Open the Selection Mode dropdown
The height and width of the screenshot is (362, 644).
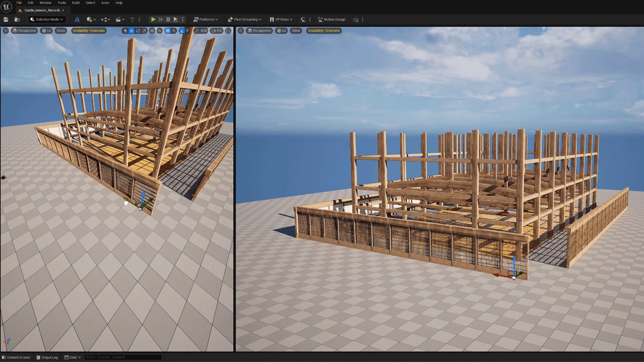[x=47, y=19]
